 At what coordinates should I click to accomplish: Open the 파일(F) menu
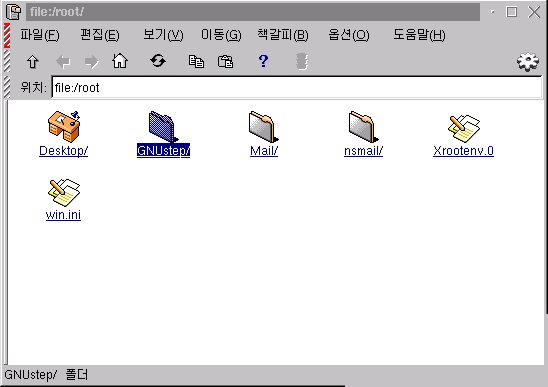click(x=39, y=35)
